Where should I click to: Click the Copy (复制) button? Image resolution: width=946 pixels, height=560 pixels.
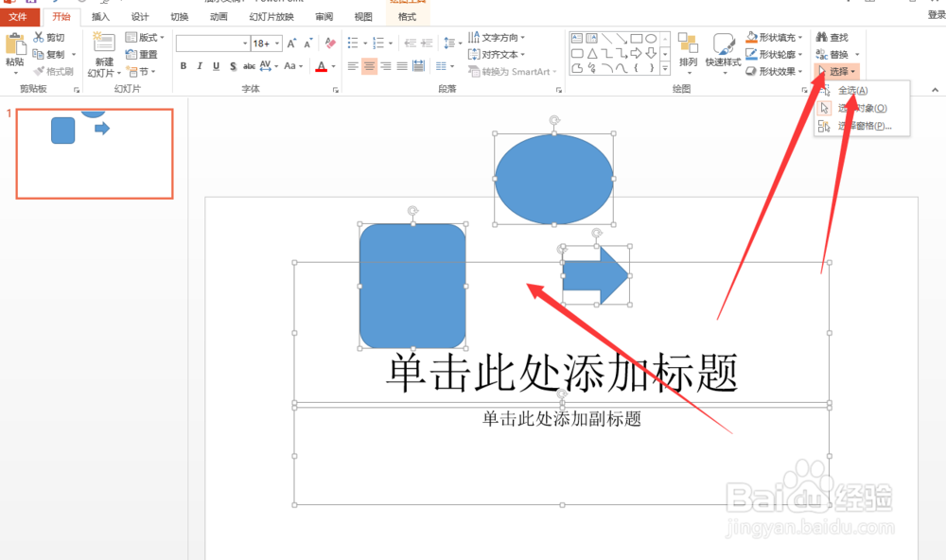49,54
